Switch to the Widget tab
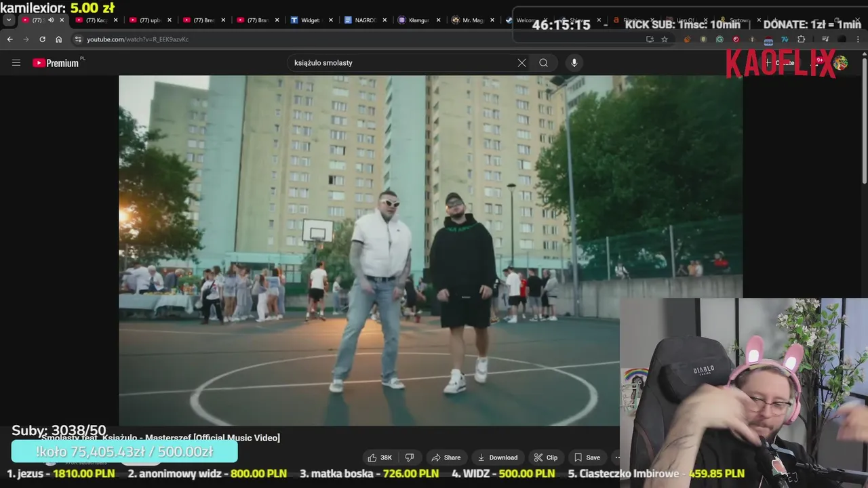 coord(310,20)
